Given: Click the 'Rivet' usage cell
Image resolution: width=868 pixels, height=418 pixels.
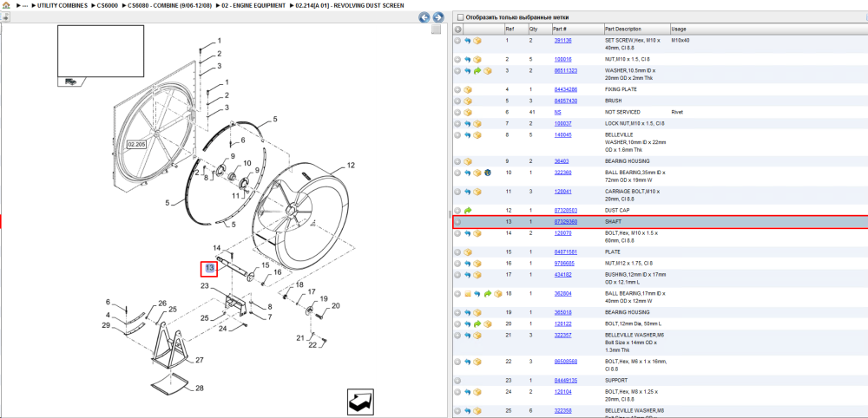Looking at the screenshot, I should pos(677,112).
